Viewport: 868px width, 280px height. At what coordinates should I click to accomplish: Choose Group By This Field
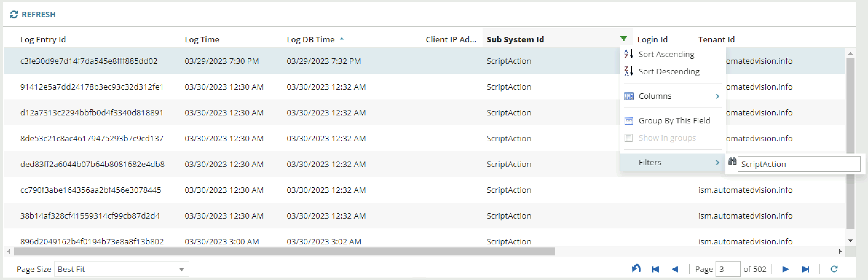[x=673, y=121]
